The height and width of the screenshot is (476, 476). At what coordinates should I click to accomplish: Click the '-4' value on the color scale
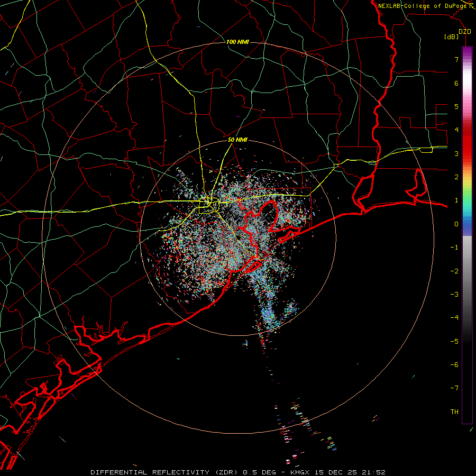pos(454,318)
